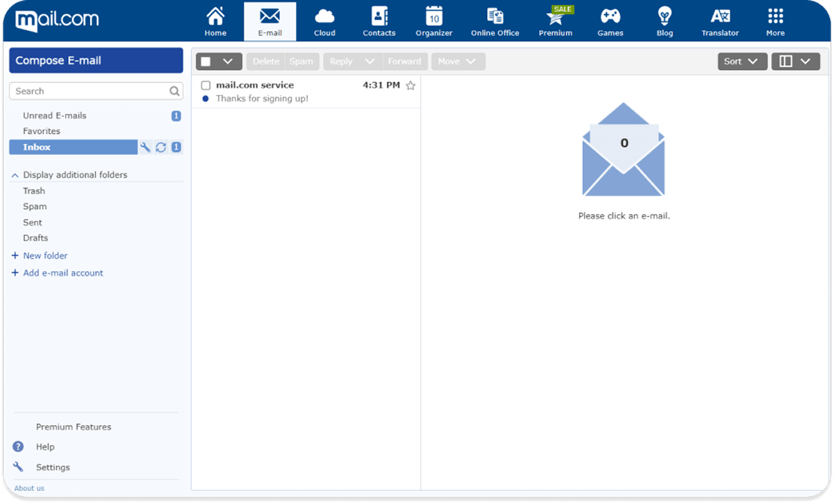Screen dimensions: 834x504
Task: Click the Forward toolbar button
Action: [x=405, y=62]
